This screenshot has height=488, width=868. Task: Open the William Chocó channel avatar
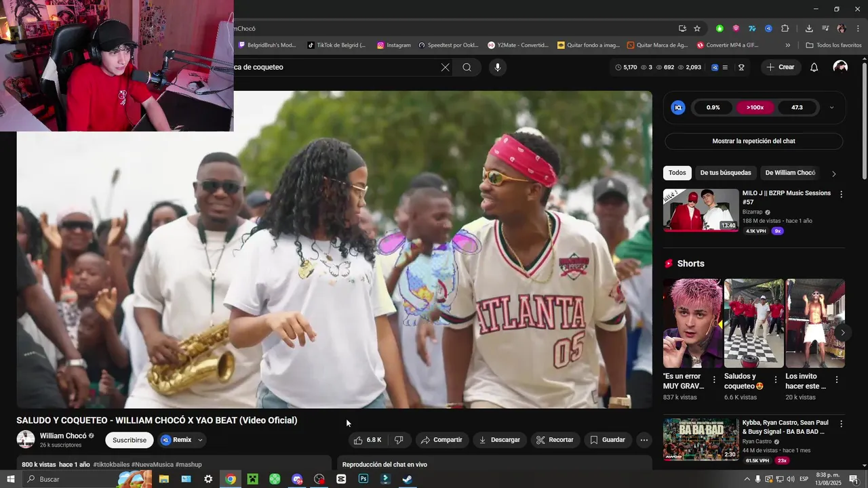[26, 439]
